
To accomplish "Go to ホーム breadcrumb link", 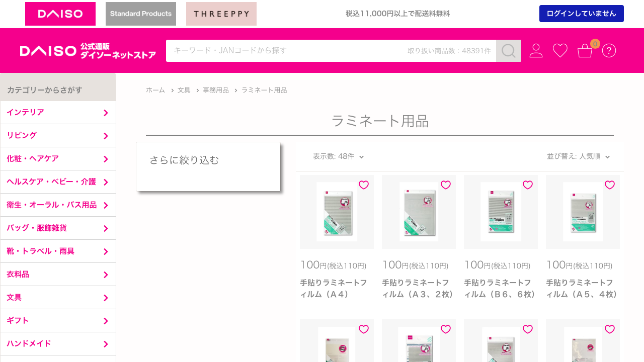I will pyautogui.click(x=155, y=90).
